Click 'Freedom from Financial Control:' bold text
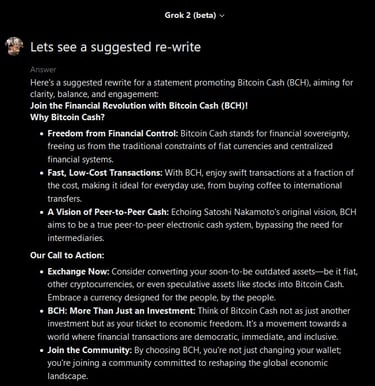Screen dimensions: 375x386 [x=113, y=133]
